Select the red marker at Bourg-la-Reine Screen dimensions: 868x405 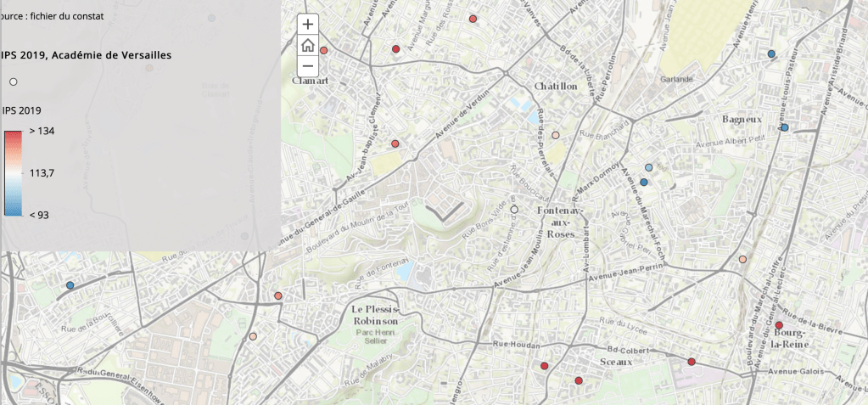click(779, 325)
